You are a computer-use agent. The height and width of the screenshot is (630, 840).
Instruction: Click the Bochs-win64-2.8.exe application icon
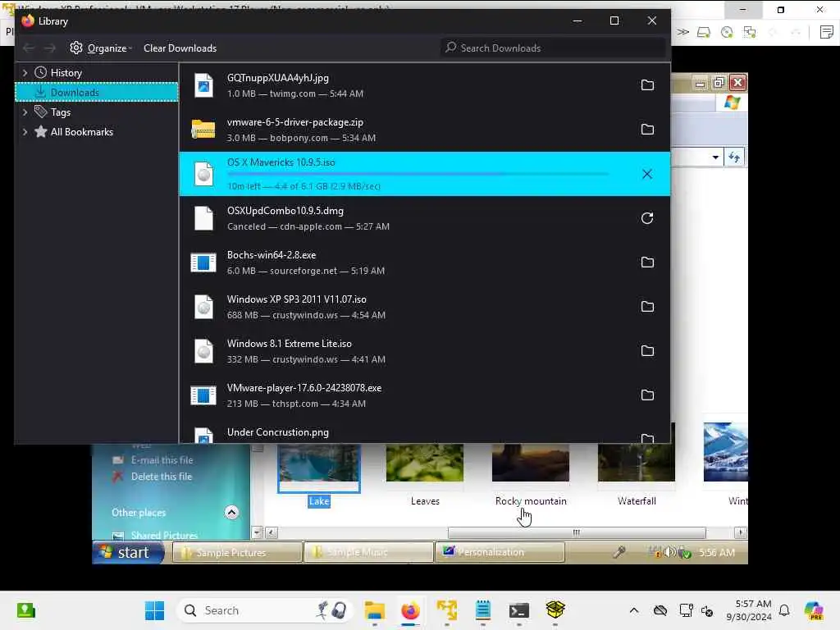click(x=203, y=262)
